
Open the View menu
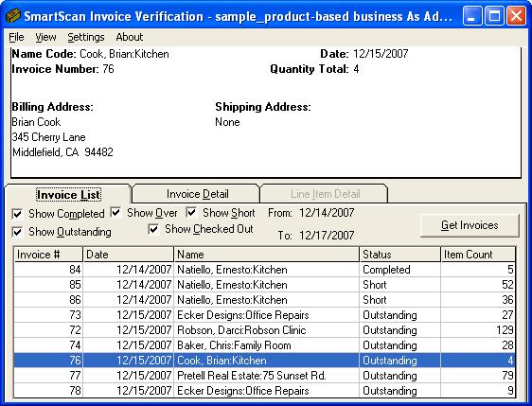(x=45, y=37)
